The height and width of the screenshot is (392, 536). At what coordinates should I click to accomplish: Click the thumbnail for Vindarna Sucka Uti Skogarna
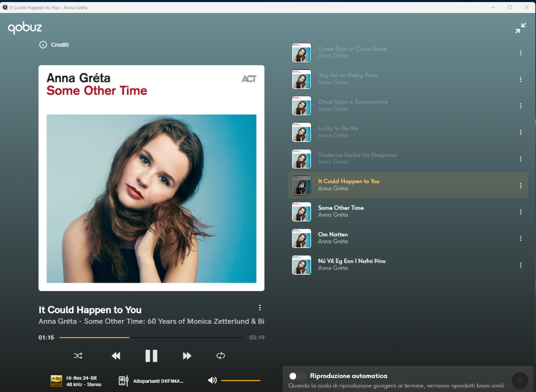point(301,159)
